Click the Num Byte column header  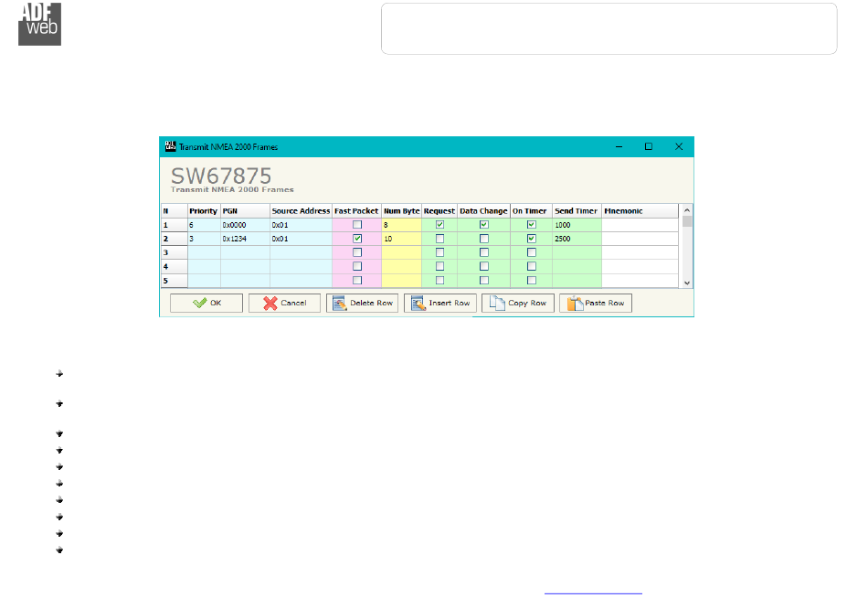coord(401,211)
